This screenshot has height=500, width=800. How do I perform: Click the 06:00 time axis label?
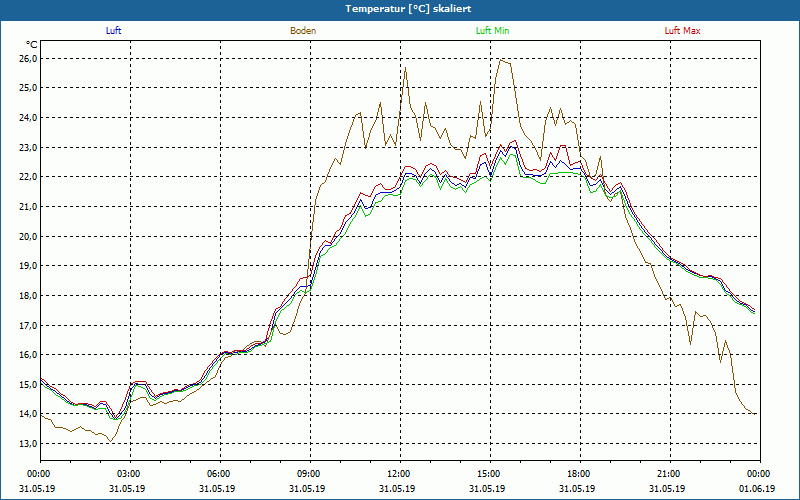click(x=221, y=474)
